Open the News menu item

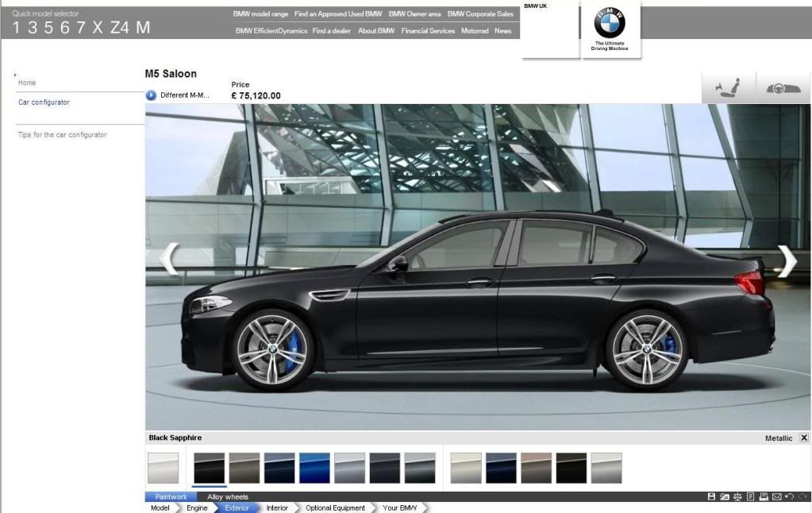pos(503,31)
